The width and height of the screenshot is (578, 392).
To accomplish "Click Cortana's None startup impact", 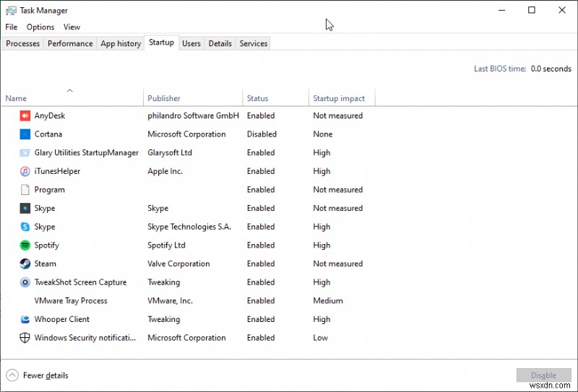I will click(x=322, y=134).
